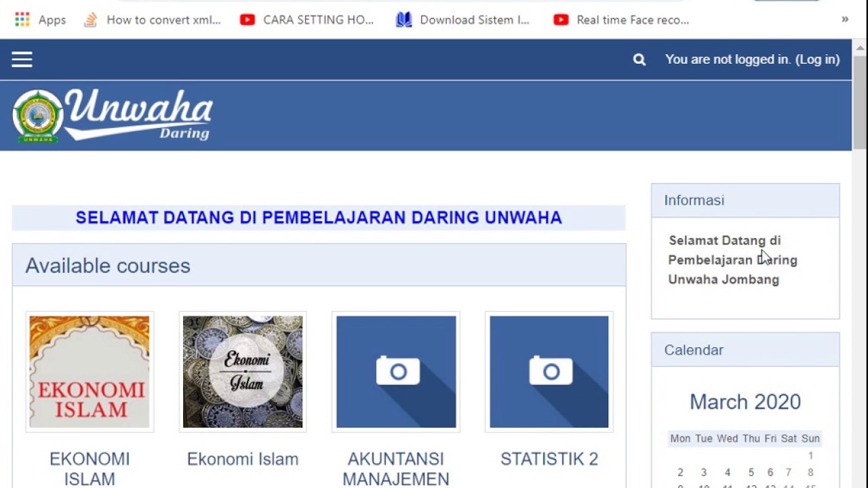Screen dimensions: 868x488
Task: Open AKUNTANSI MANAJEMEN placeholder camera thumbnail
Action: [x=396, y=371]
